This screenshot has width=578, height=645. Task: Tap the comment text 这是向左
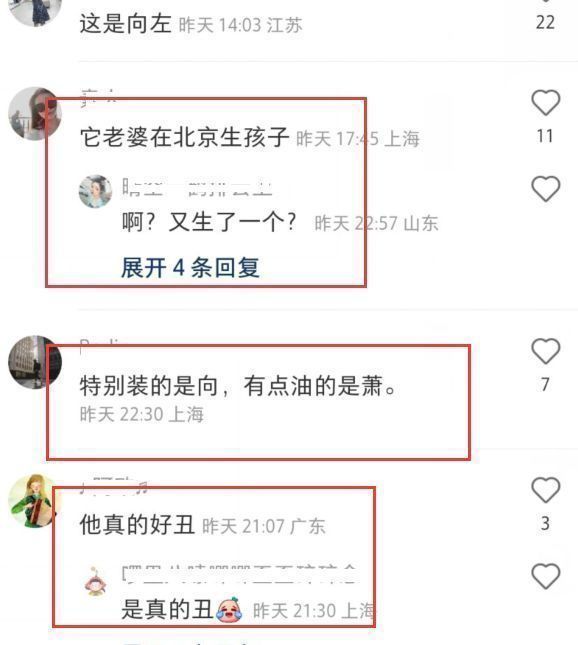click(125, 23)
